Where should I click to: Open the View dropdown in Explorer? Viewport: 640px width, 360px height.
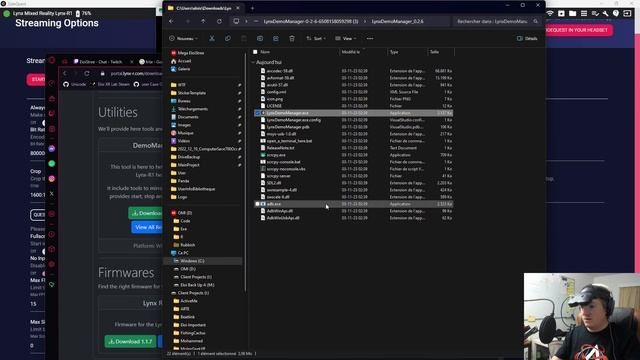coord(346,38)
